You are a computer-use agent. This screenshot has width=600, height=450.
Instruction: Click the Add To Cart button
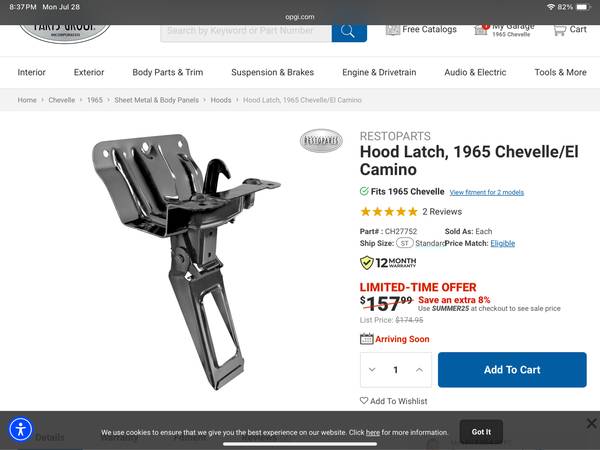point(512,370)
